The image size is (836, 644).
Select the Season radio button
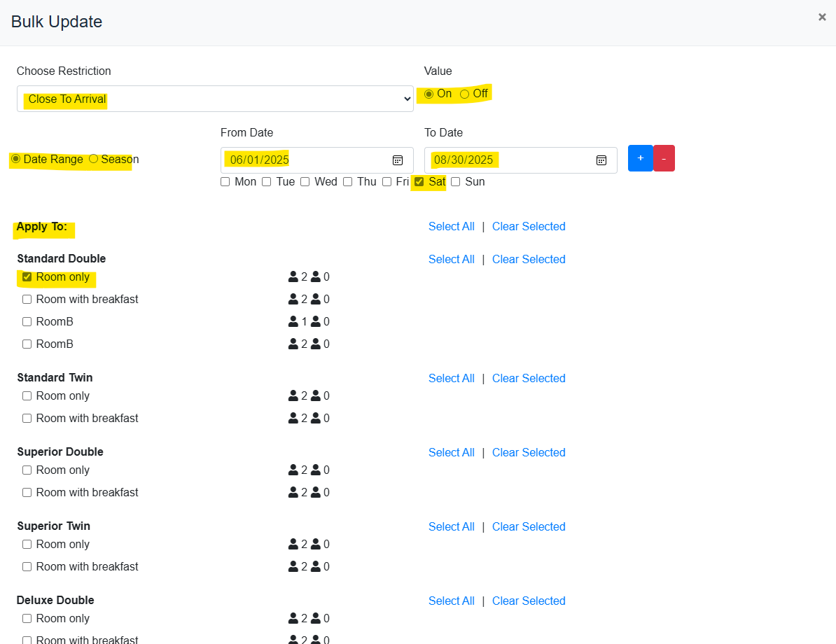pyautogui.click(x=93, y=159)
